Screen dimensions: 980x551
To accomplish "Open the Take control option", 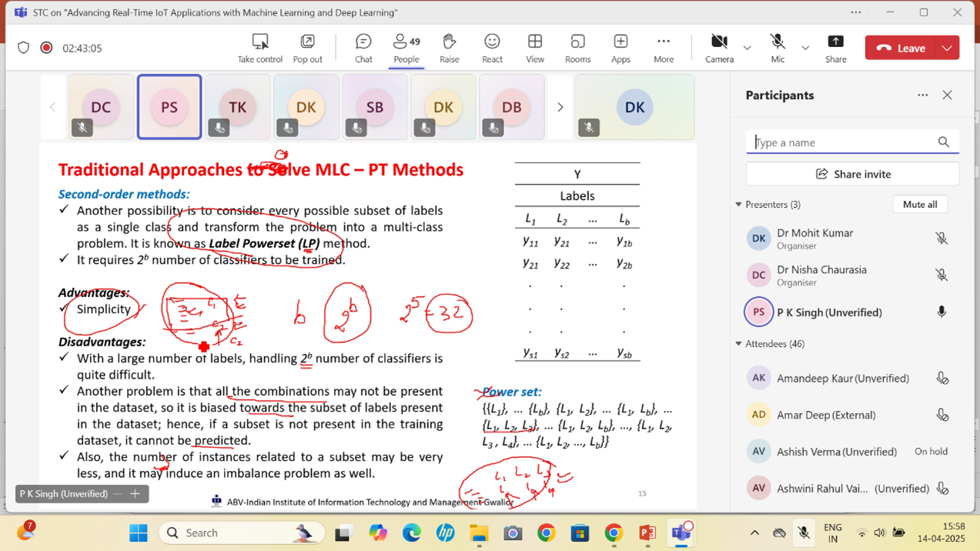I will pos(260,48).
